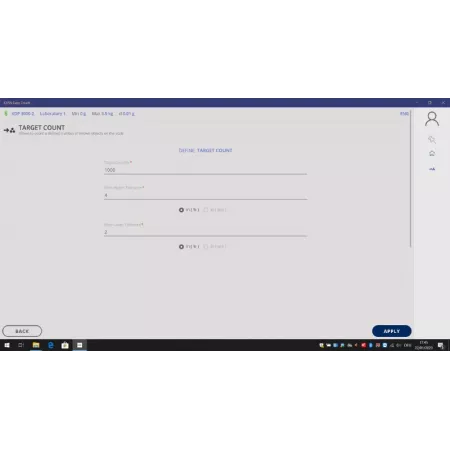Select pieces option for upper tolerance
450x450 pixels.
[206, 210]
